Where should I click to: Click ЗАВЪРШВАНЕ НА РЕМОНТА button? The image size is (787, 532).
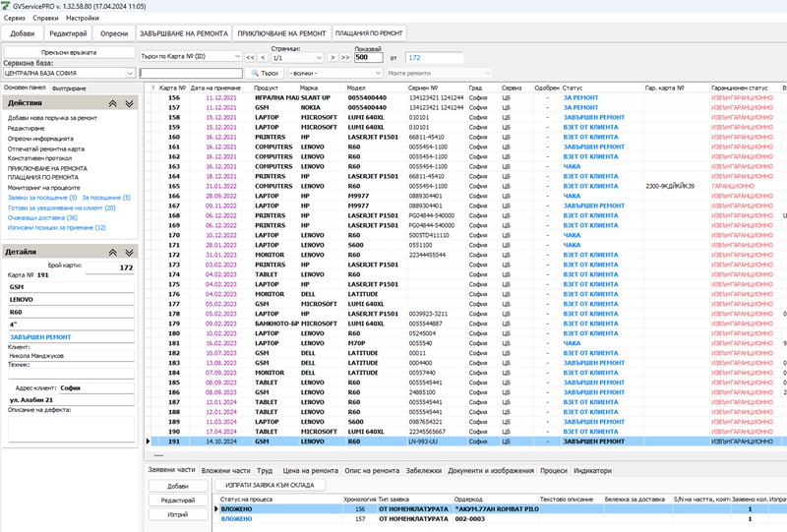(184, 33)
